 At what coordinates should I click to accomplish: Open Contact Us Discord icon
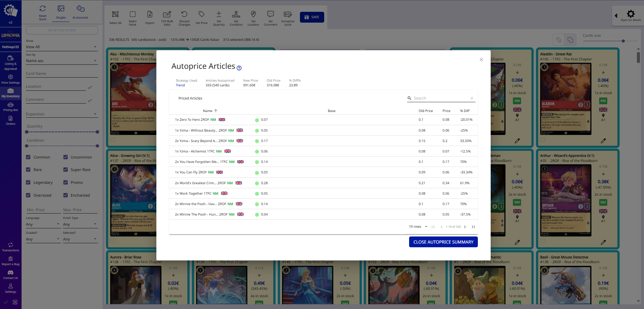point(10,273)
